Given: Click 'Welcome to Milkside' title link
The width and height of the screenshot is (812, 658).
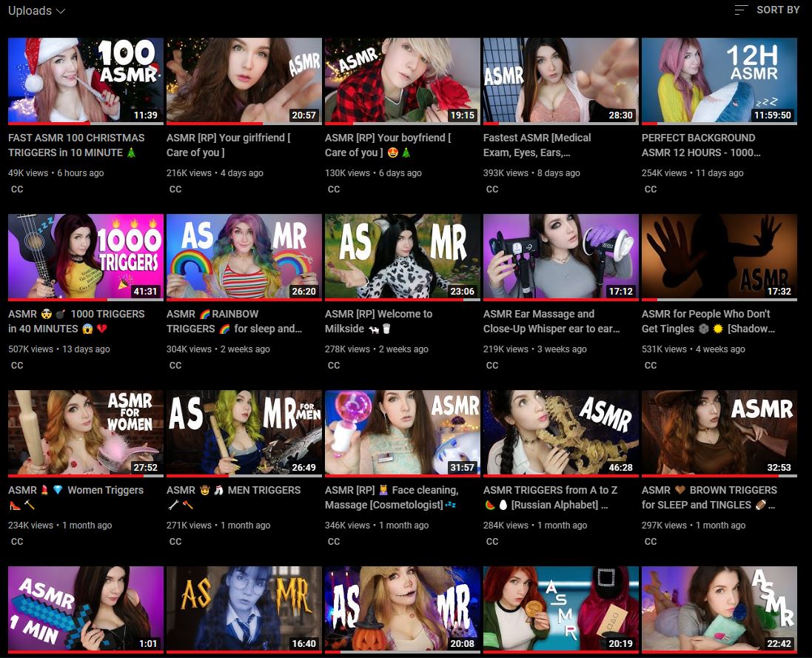Looking at the screenshot, I should (x=378, y=321).
